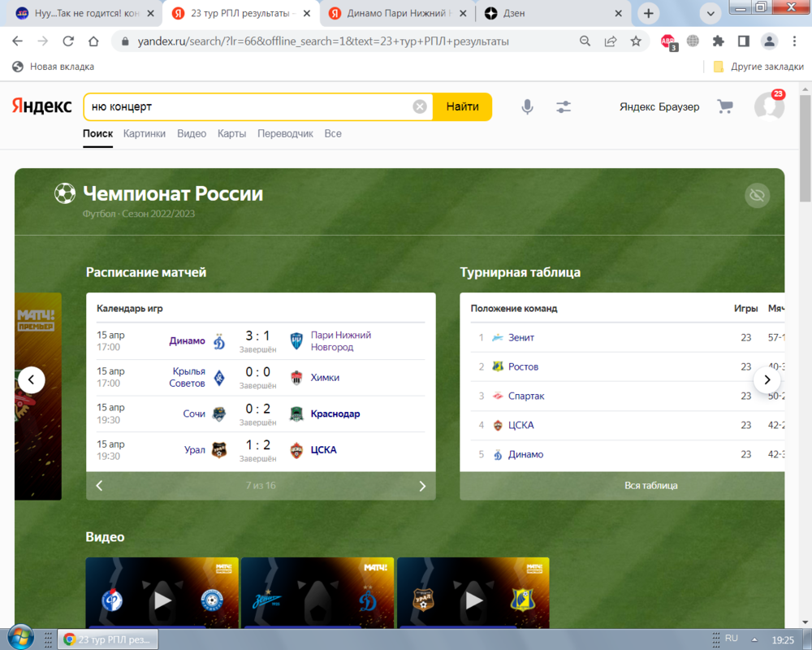The width and height of the screenshot is (812, 650).
Task: Open the globe extension icon
Action: [693, 41]
